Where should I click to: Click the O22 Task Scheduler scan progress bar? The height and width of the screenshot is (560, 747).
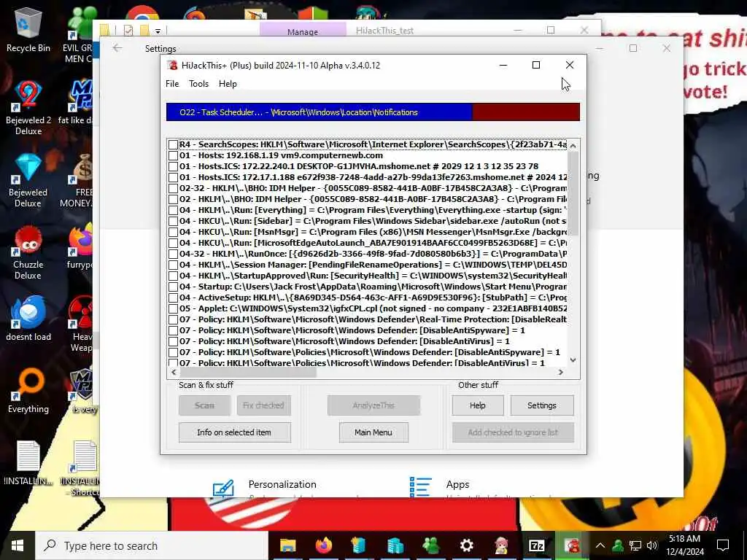pos(373,112)
